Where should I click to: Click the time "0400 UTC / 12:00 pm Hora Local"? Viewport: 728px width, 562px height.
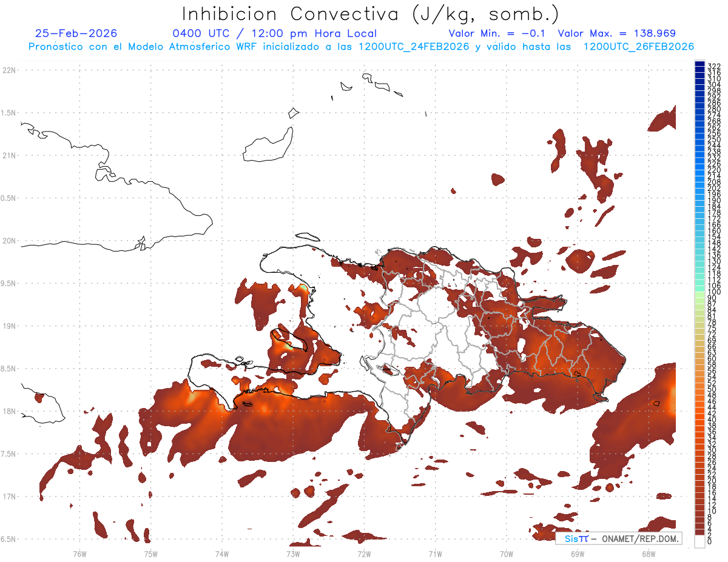[x=274, y=33]
